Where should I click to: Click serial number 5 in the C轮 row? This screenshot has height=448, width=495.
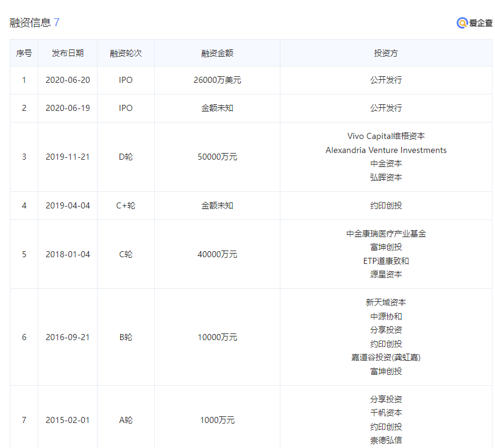(x=24, y=254)
